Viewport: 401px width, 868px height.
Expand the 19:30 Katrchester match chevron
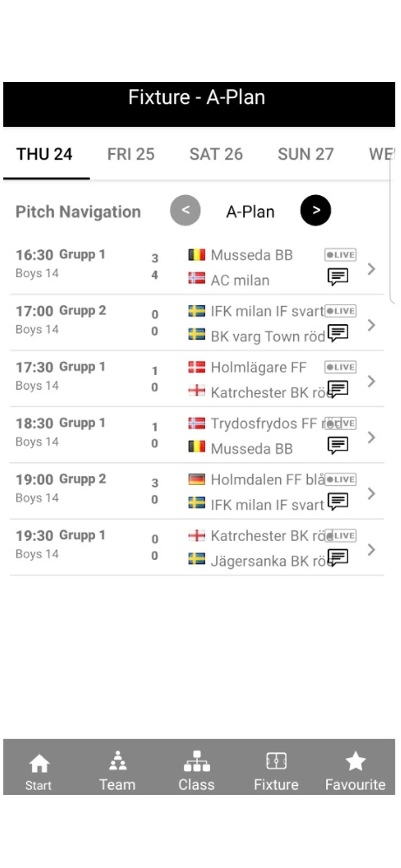[371, 550]
